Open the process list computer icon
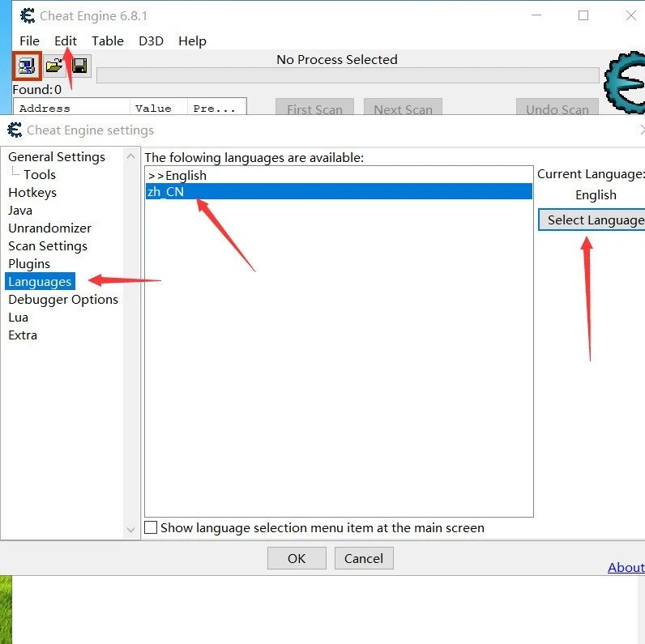The image size is (645, 644). (27, 66)
